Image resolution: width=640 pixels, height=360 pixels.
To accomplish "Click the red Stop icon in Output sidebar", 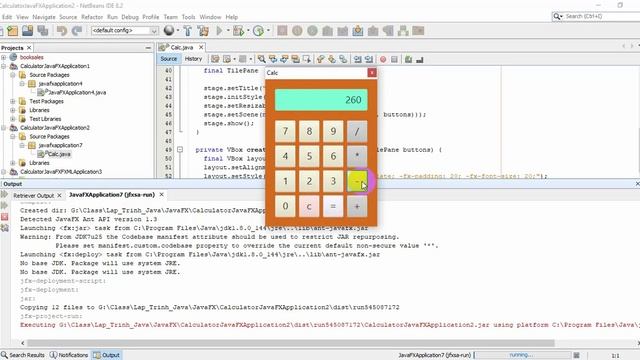I will (x=4, y=217).
